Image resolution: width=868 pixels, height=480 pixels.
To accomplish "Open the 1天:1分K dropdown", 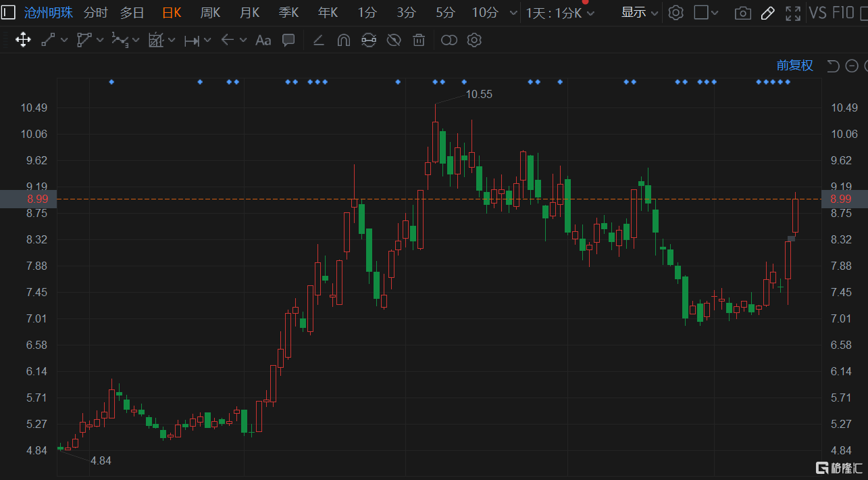I will pyautogui.click(x=560, y=13).
